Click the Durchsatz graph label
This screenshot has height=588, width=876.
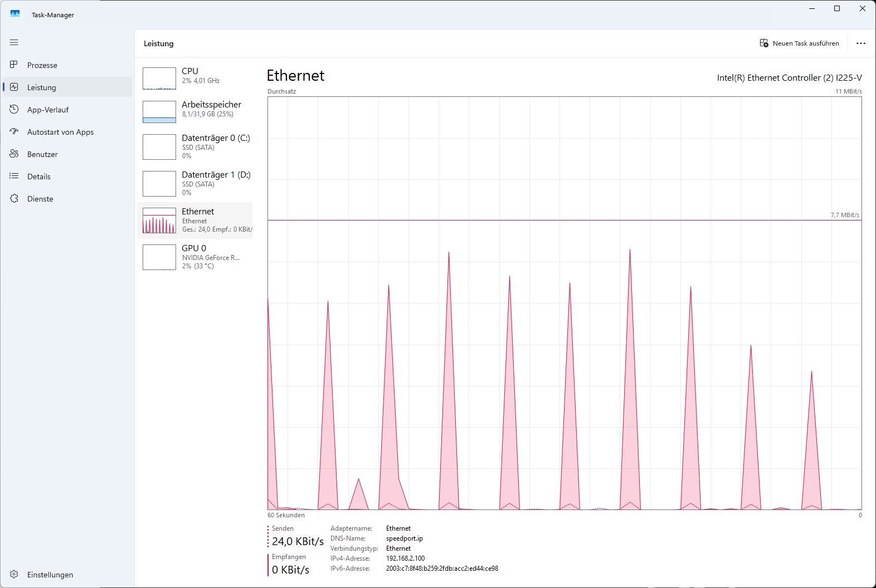(x=281, y=91)
